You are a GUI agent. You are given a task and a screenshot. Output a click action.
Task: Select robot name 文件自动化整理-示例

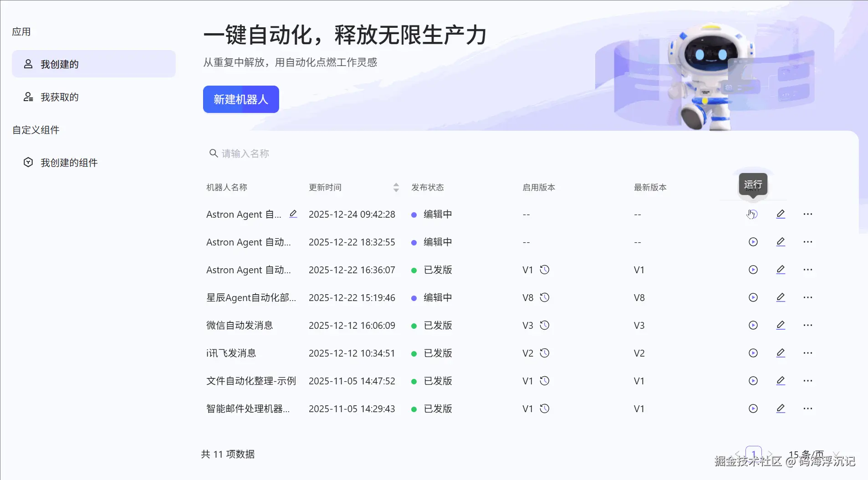(251, 381)
